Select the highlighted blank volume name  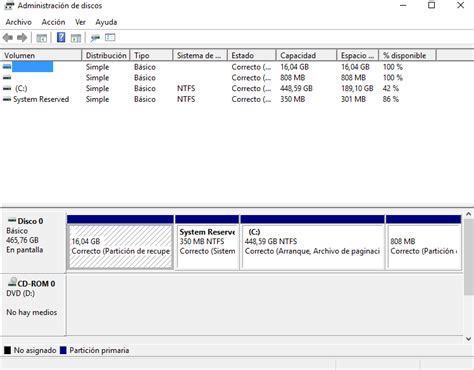click(x=32, y=67)
